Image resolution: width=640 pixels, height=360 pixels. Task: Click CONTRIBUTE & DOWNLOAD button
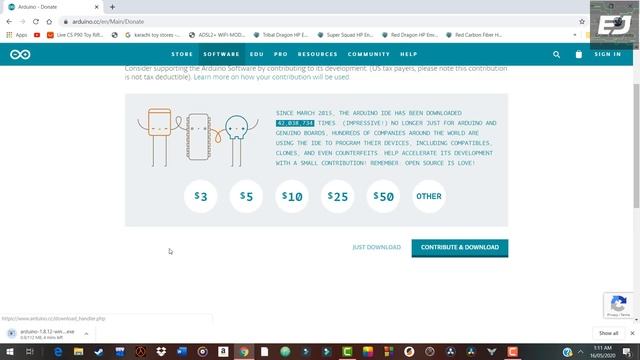click(460, 248)
